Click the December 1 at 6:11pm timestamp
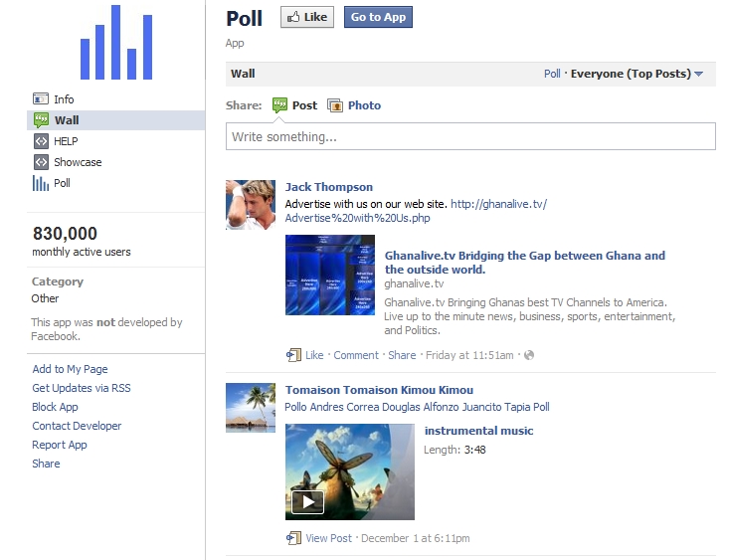 click(x=415, y=538)
